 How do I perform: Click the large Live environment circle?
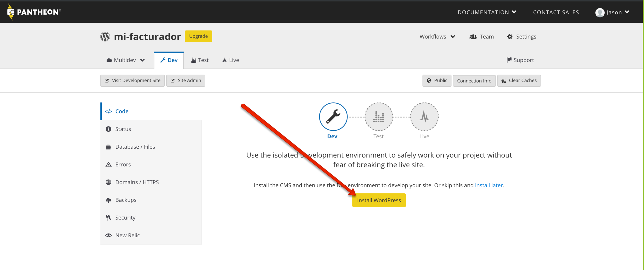point(424,117)
